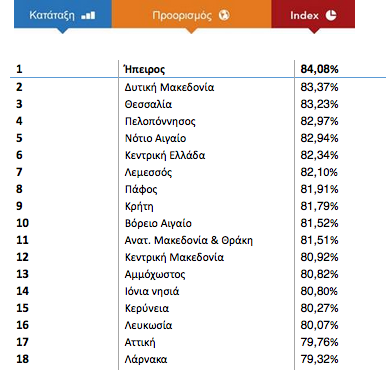Click the Ιόνια νησιά destination
The width and height of the screenshot is (386, 370).
coord(152,291)
